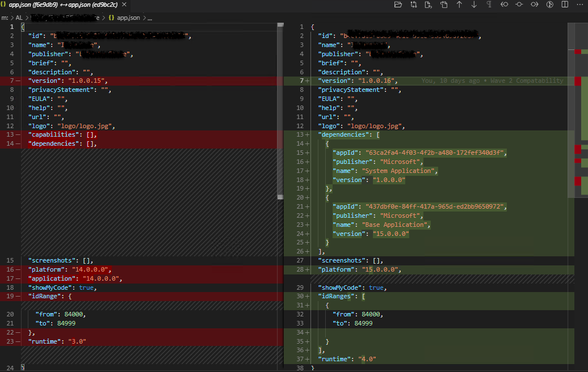588x372 pixels.
Task: Click line number 28 in right gutter
Action: click(x=300, y=269)
